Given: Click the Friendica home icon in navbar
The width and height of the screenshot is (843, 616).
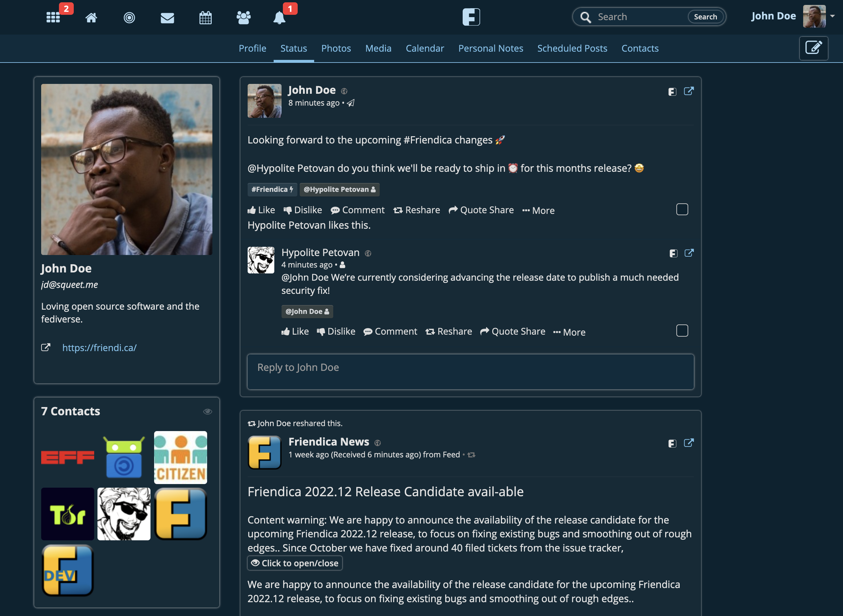Looking at the screenshot, I should pos(471,16).
